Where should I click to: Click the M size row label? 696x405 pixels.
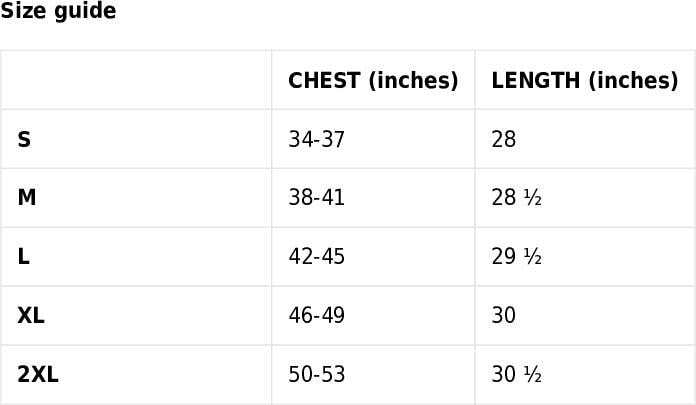pos(27,198)
